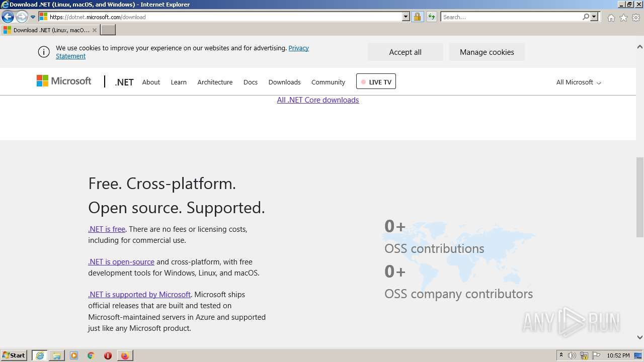
Task: Open the Windows Start button
Action: pos(14,355)
